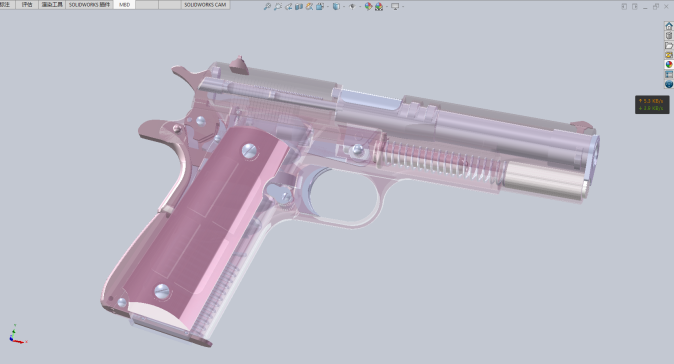Click the blank tab before SOLIDWORKS CAM
674x364 pixels.
(170, 5)
